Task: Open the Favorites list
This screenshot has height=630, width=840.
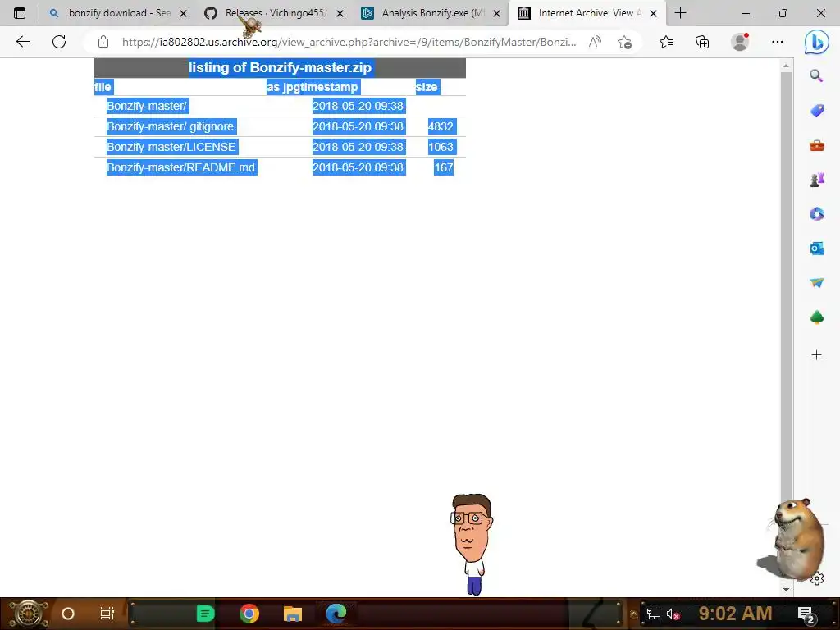Action: (x=666, y=42)
